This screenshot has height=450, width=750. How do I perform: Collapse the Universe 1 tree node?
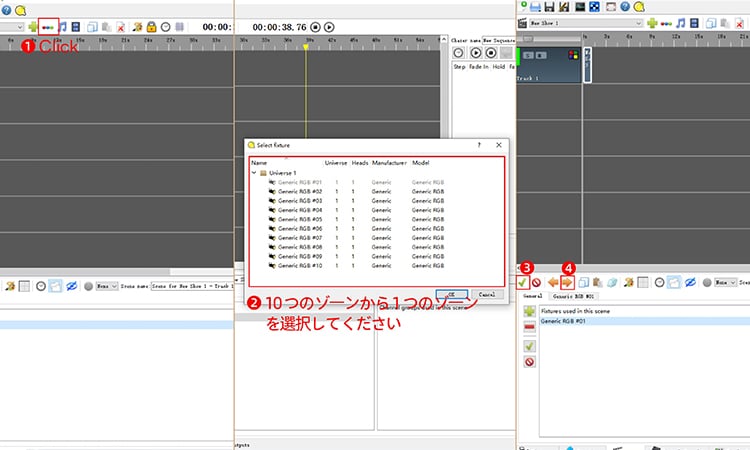(x=254, y=173)
